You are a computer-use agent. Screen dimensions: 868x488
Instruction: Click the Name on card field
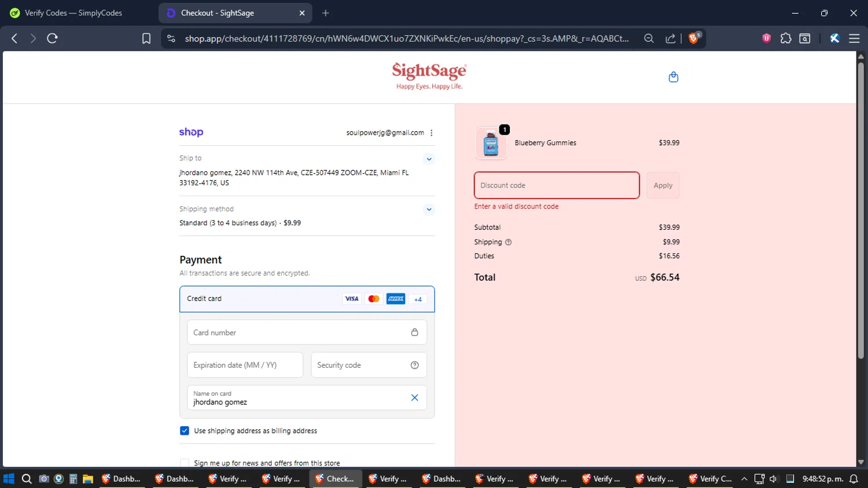click(x=307, y=398)
